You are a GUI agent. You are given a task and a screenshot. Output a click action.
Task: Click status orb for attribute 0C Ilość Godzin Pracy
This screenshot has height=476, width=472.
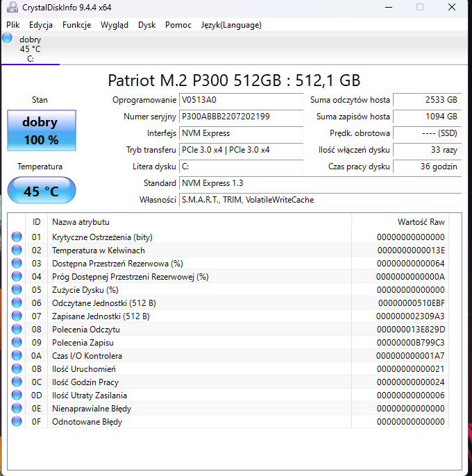(17, 382)
